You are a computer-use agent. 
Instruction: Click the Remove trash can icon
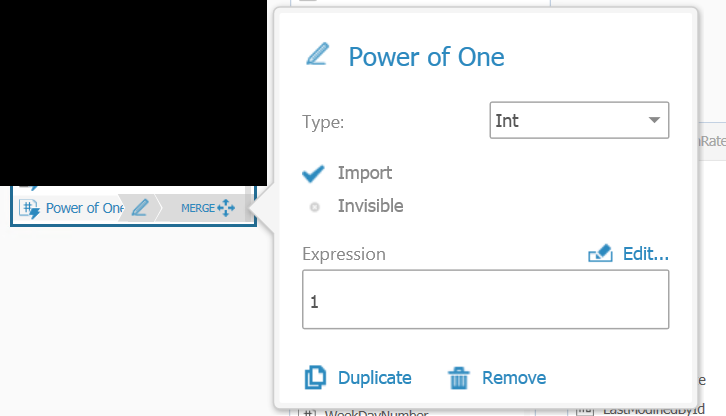pyautogui.click(x=459, y=378)
